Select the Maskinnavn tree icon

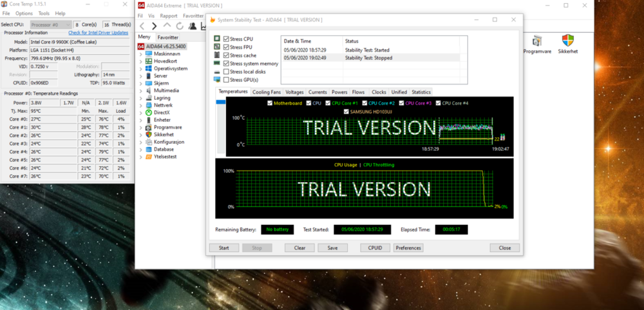click(149, 54)
